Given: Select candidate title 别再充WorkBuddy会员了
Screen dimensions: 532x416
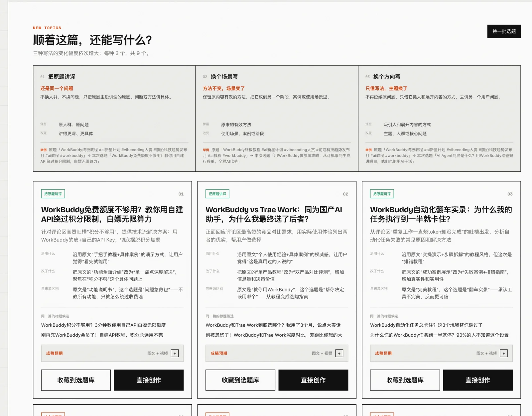Looking at the screenshot, I should point(102,335).
